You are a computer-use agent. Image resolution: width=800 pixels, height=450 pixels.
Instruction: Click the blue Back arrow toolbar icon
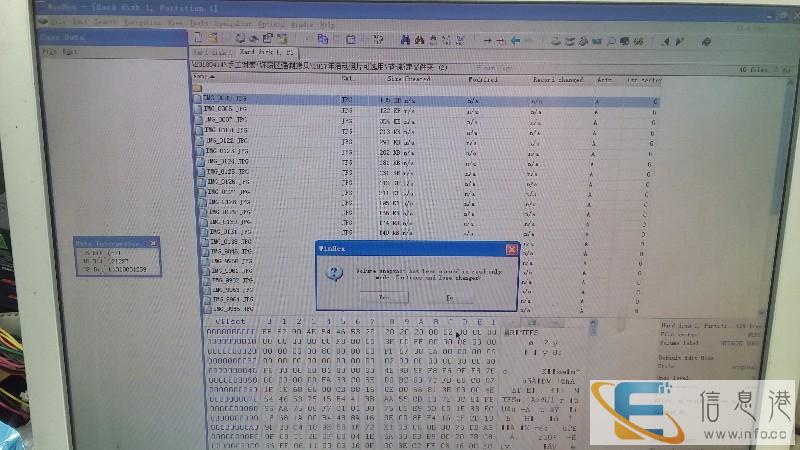[x=515, y=40]
